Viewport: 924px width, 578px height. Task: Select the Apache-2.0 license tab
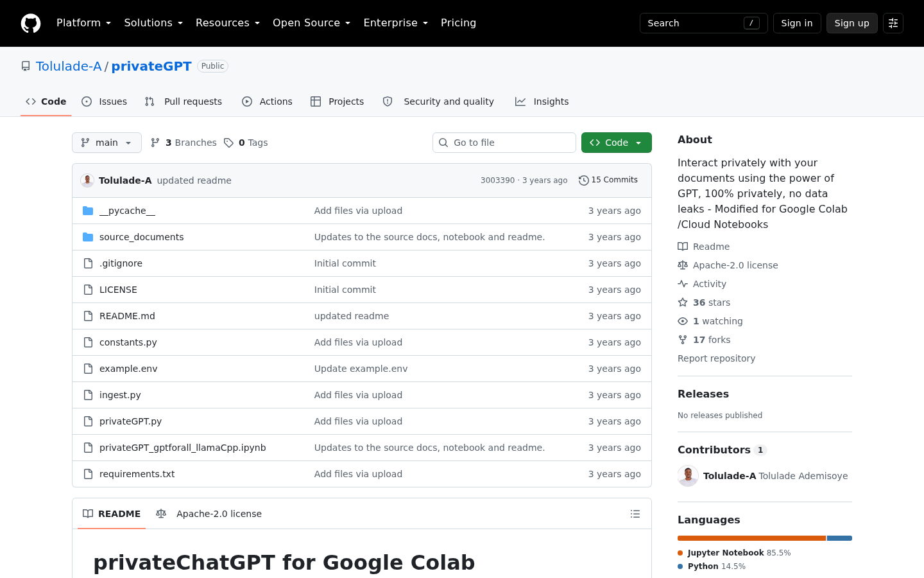pos(209,514)
